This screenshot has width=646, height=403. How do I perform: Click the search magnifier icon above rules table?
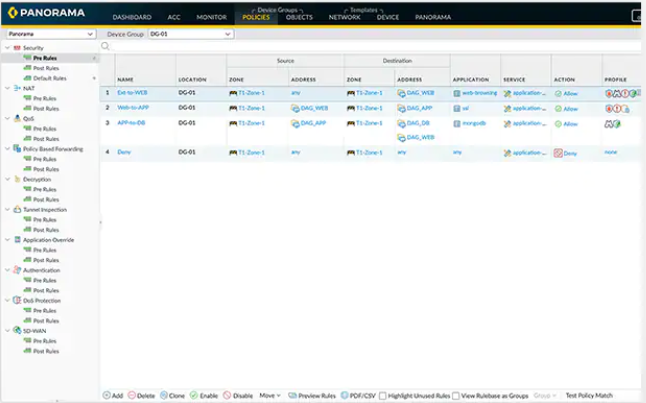point(106,47)
